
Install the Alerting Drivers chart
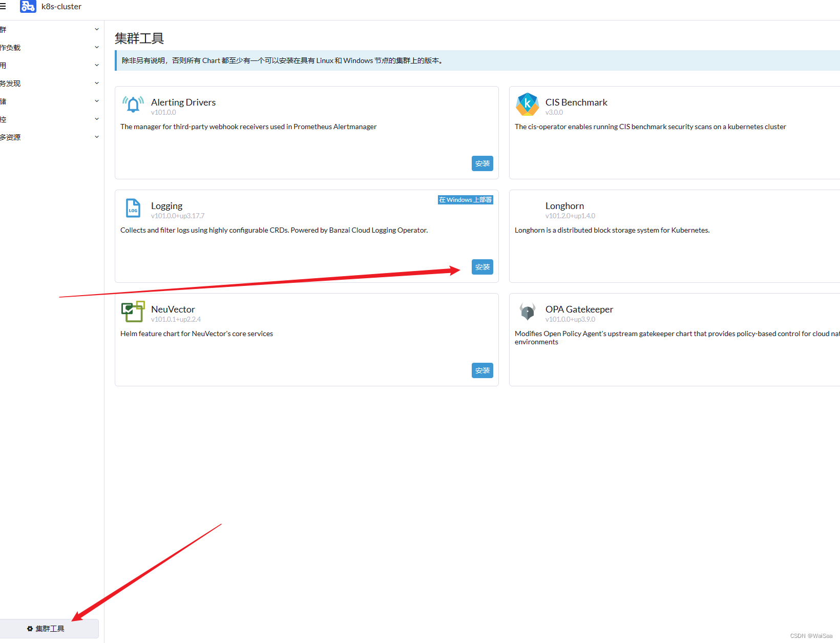(482, 163)
